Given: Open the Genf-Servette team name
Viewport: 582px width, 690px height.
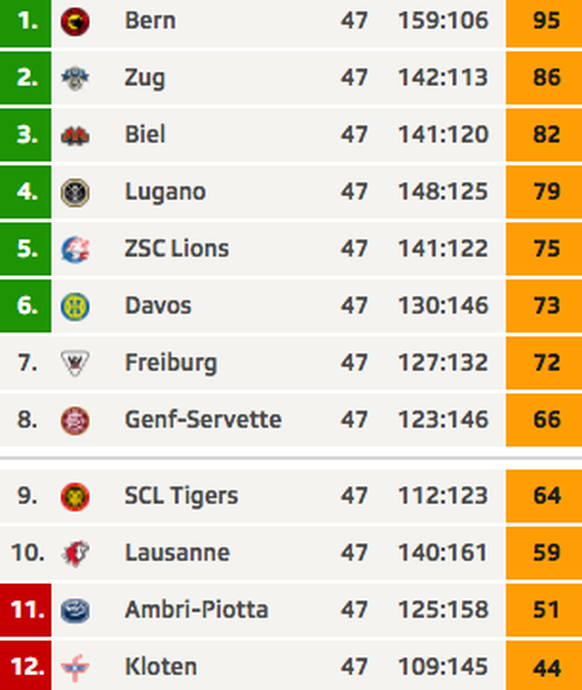Looking at the screenshot, I should coord(203,419).
